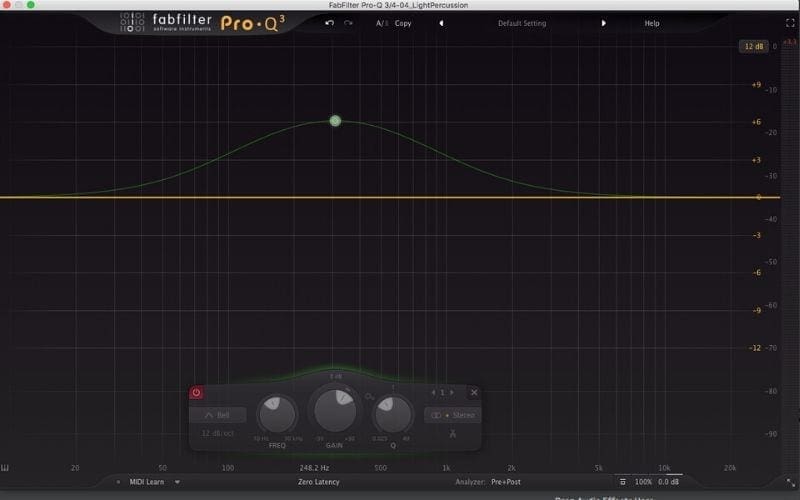Click the output level meter
Screen dimensions: 800x500
tap(789, 255)
